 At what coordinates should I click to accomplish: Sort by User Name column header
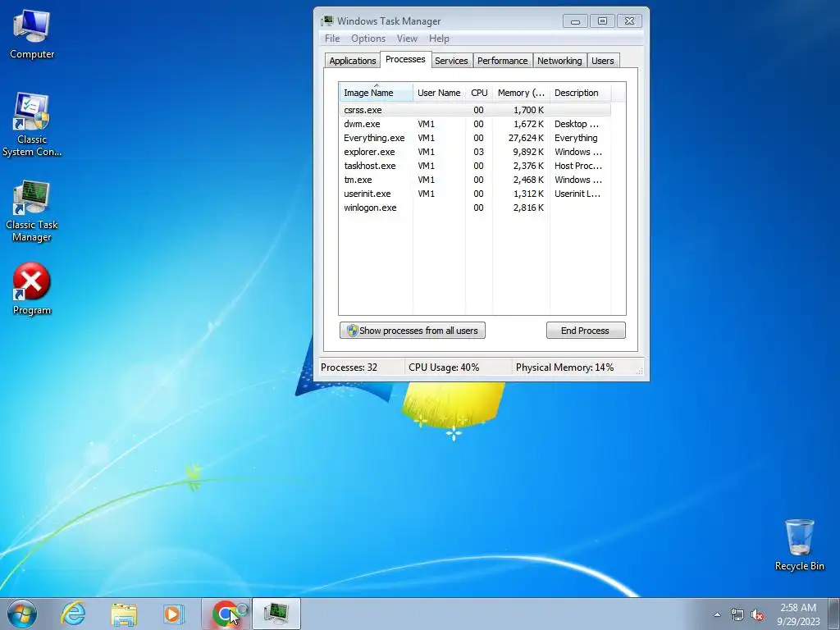(439, 93)
